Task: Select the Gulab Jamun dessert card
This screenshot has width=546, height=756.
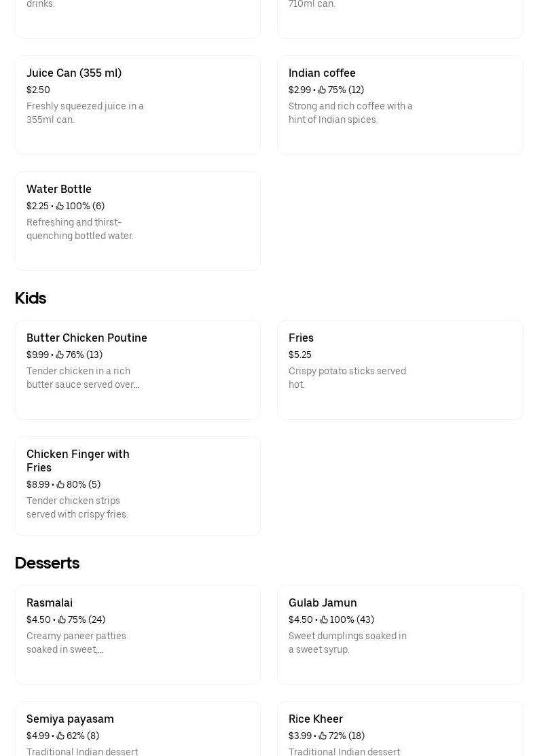Action: (x=400, y=634)
